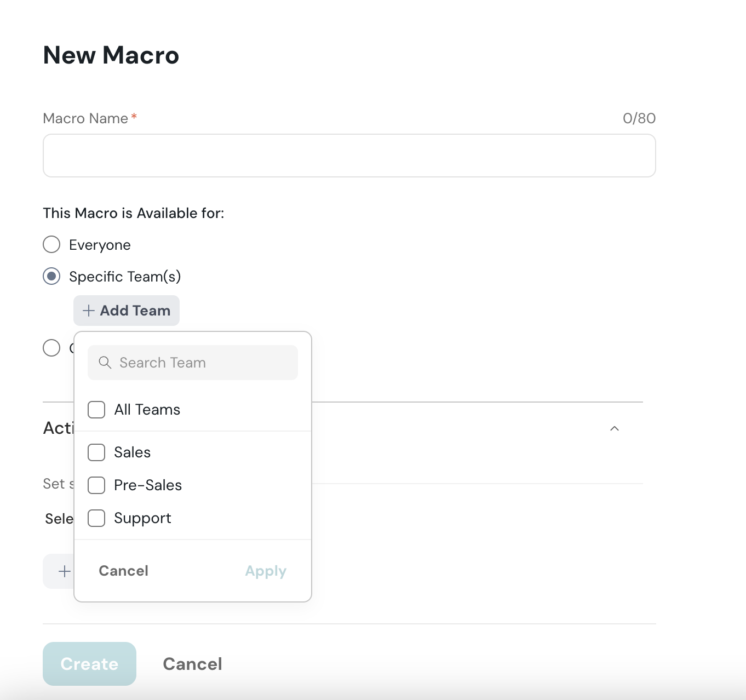Collapse the Actions section chevron
This screenshot has width=746, height=700.
[x=615, y=428]
